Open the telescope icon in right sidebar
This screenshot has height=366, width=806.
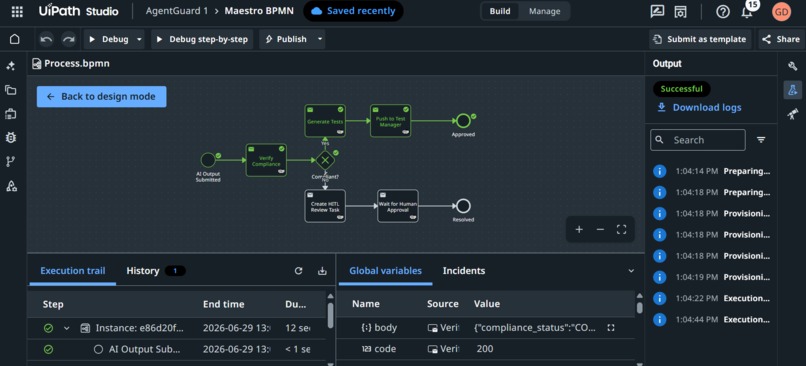tap(792, 114)
